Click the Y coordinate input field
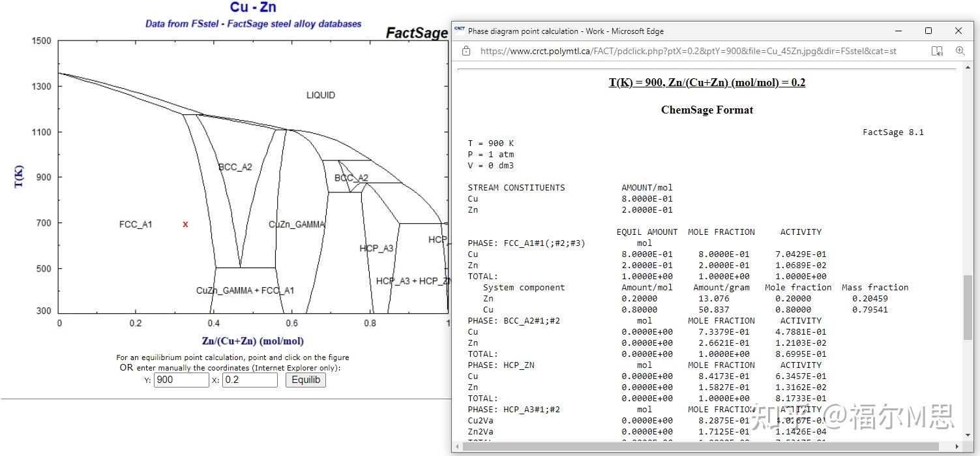Screen dimensions: 980x456 (x=181, y=380)
